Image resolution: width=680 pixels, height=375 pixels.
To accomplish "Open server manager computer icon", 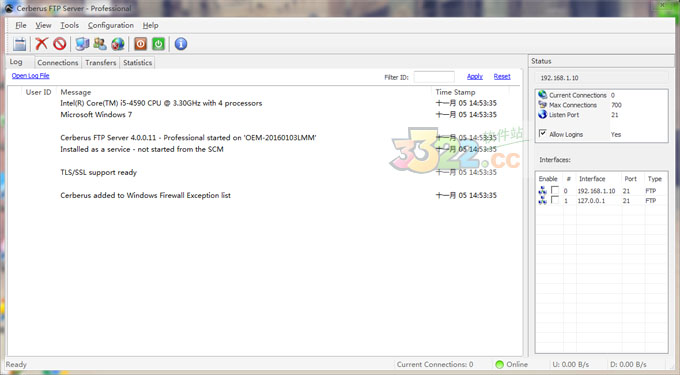I will [x=82, y=44].
